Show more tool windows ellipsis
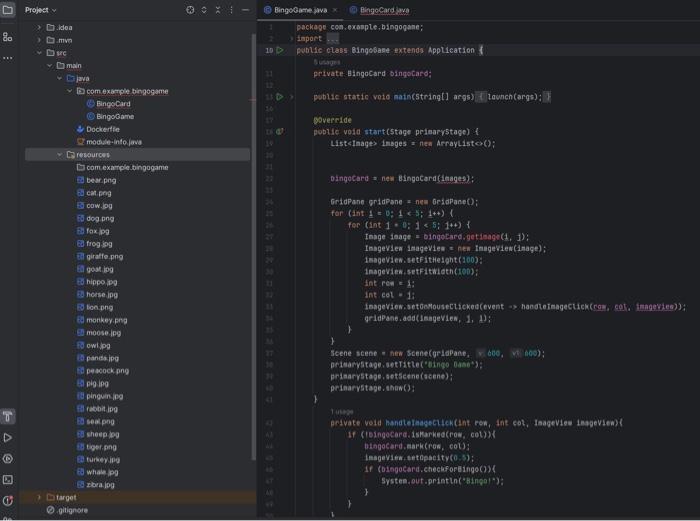700x521 pixels. pyautogui.click(x=8, y=58)
